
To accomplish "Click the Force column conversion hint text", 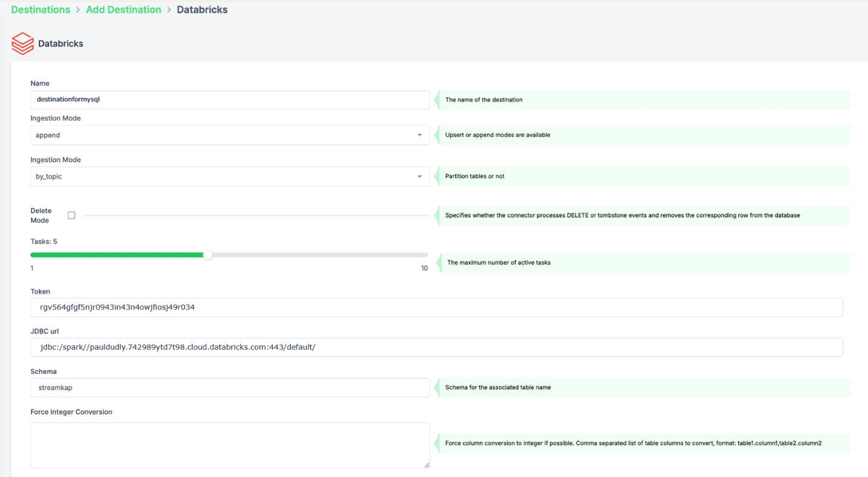I will click(x=634, y=443).
